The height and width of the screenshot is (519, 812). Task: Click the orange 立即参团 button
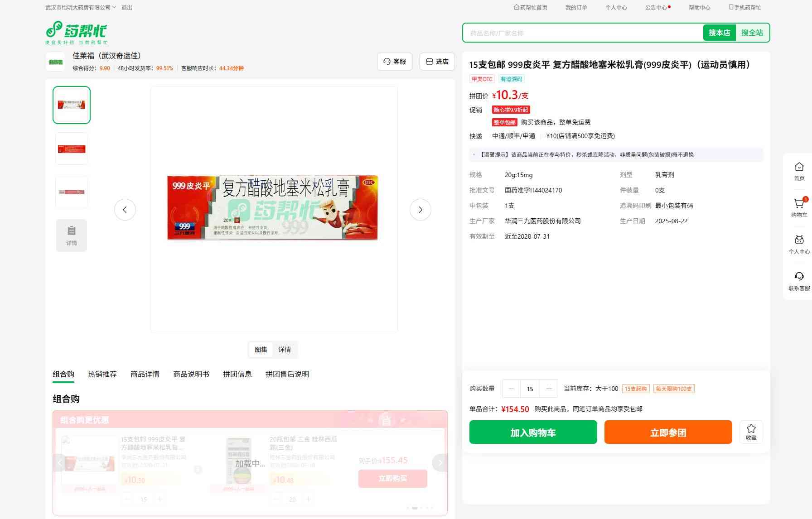(x=668, y=432)
